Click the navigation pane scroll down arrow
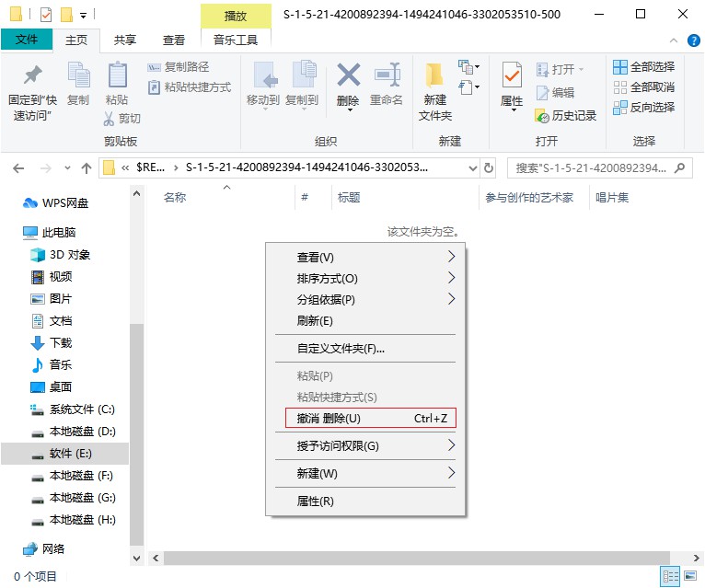The height and width of the screenshot is (588, 705). coord(137,559)
